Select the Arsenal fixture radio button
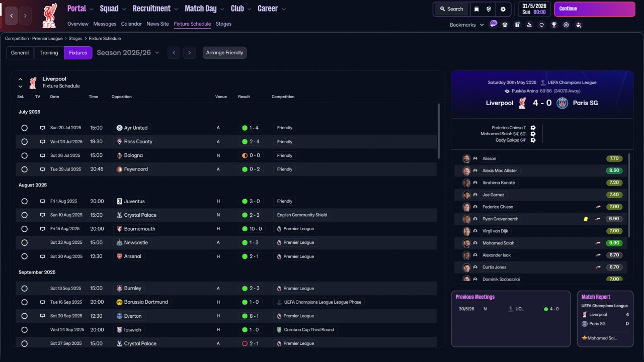Viewport: 644px width, 362px height. [x=24, y=256]
